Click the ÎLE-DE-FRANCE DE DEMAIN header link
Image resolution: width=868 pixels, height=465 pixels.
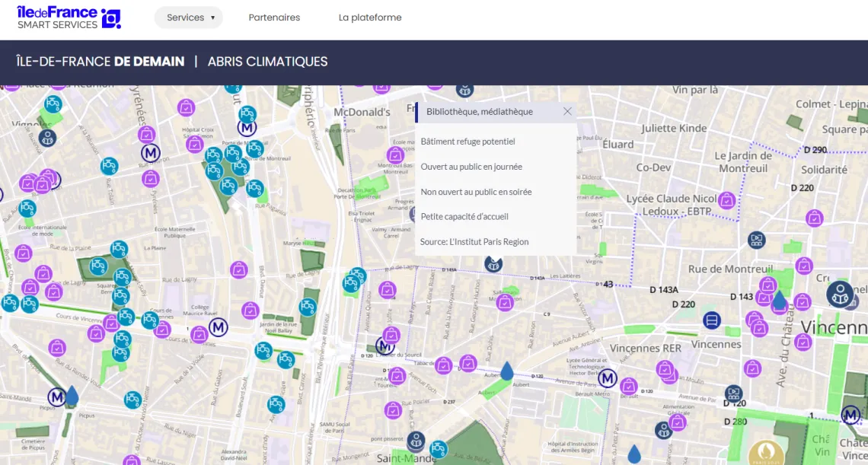click(101, 62)
